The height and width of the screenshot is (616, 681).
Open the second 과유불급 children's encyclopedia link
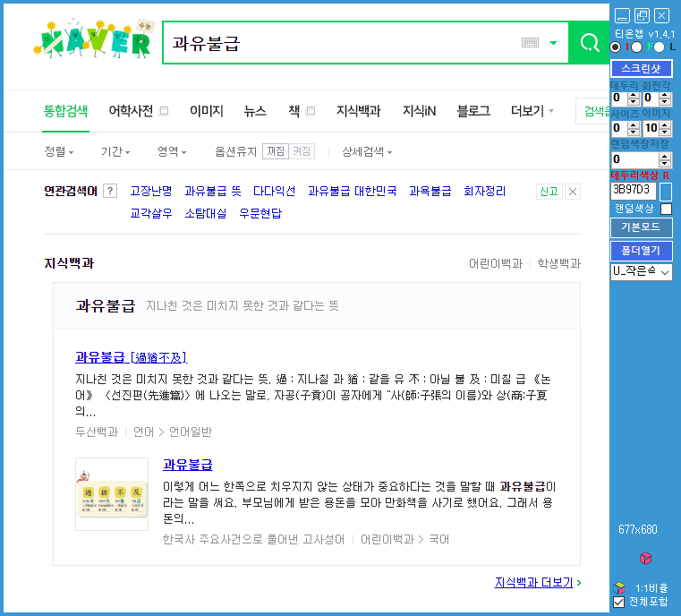coord(188,465)
